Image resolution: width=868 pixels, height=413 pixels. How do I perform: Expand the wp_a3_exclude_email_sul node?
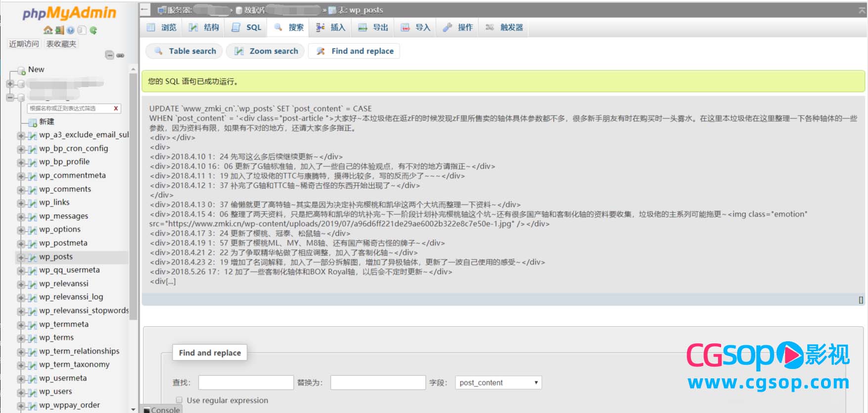click(21, 136)
